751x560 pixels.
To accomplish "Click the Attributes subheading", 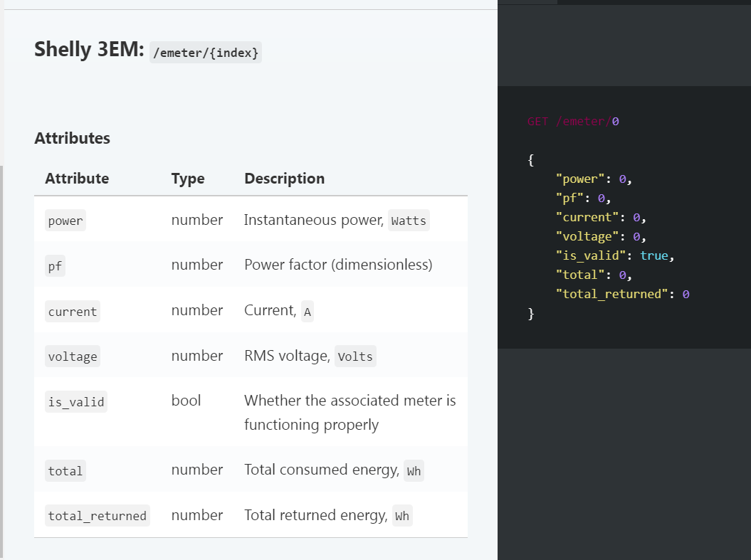I will click(73, 138).
